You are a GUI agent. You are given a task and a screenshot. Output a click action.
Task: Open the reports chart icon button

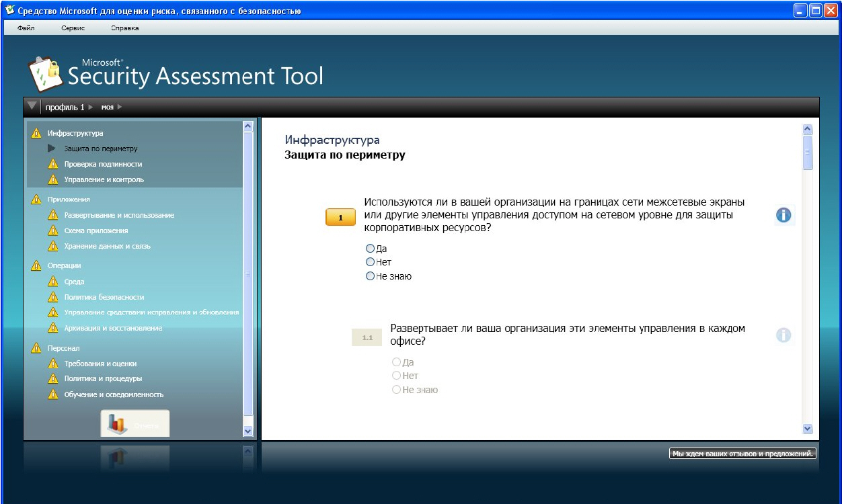(x=135, y=423)
